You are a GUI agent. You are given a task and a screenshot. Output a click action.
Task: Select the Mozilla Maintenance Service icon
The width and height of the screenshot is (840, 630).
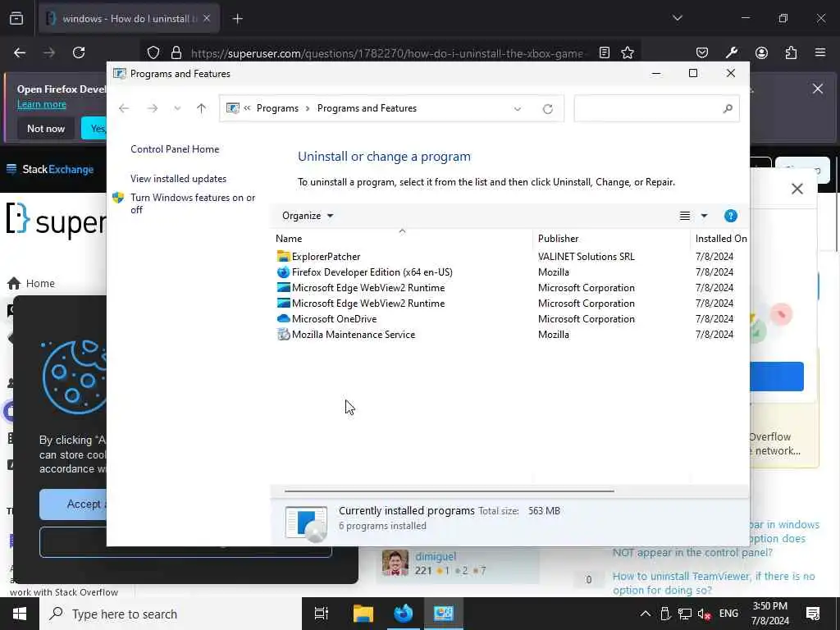(283, 334)
